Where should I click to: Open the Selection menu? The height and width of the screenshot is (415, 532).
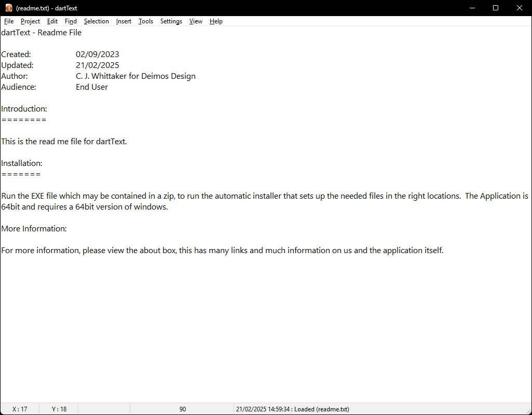(97, 21)
